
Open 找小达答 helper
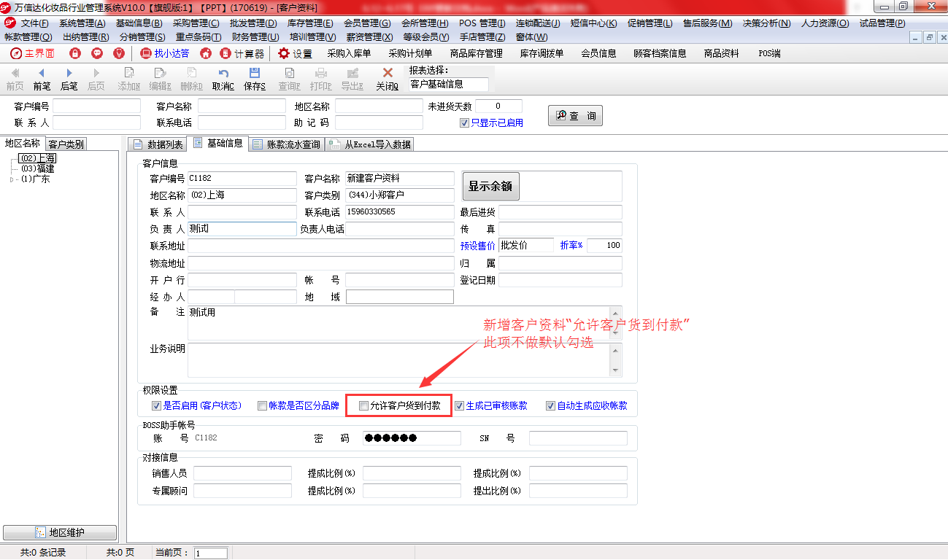[x=164, y=53]
